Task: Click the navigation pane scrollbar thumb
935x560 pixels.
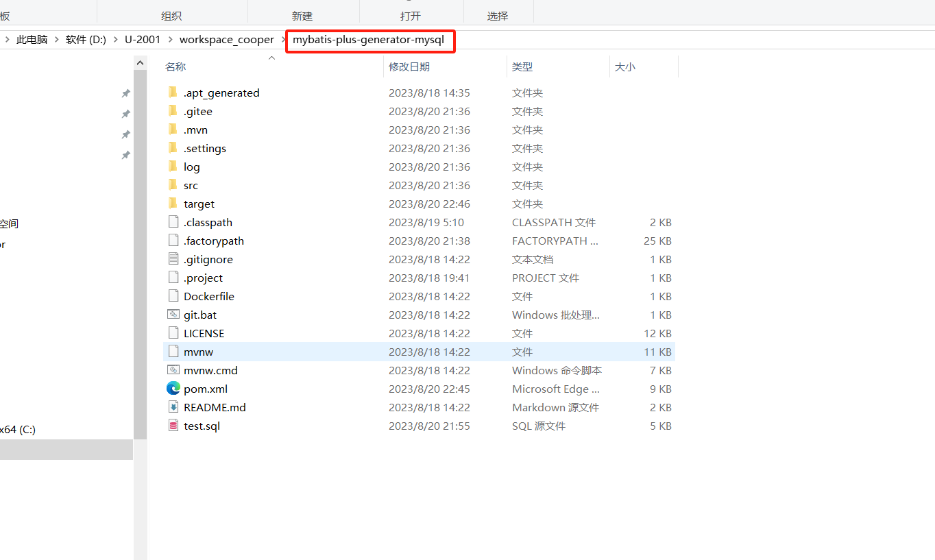Action: pos(141,254)
